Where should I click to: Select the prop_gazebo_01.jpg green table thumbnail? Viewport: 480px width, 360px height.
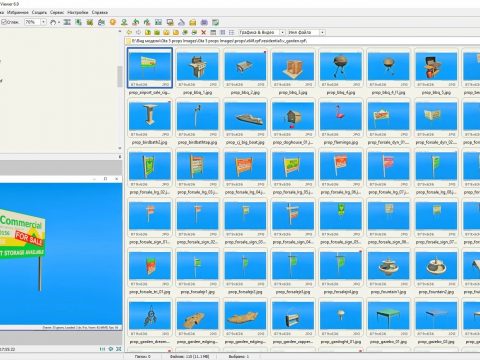tap(388, 318)
